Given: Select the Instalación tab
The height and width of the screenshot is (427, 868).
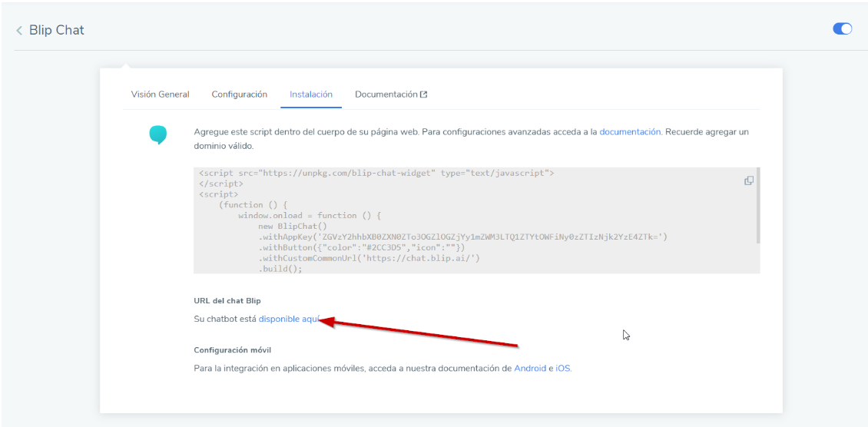Looking at the screenshot, I should click(310, 94).
